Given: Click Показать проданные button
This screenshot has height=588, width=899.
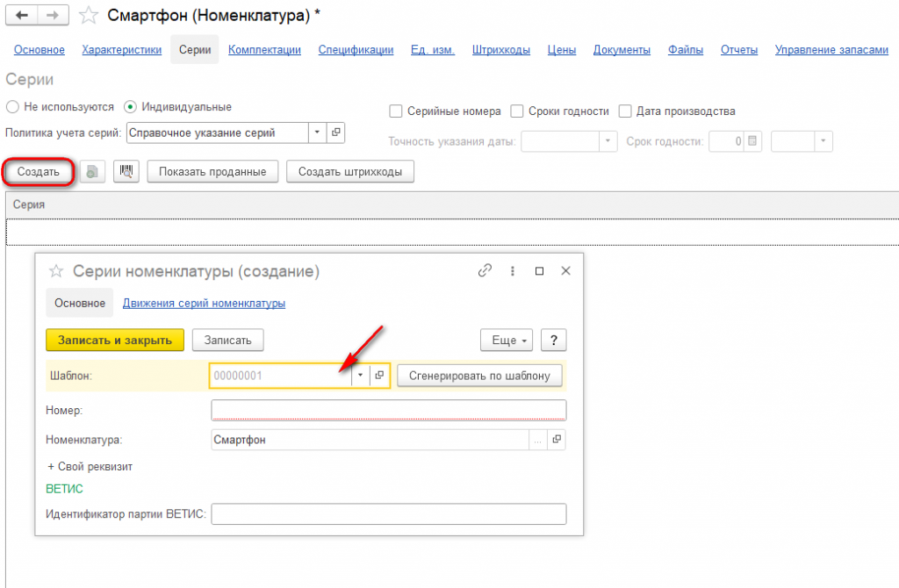Looking at the screenshot, I should (x=212, y=171).
